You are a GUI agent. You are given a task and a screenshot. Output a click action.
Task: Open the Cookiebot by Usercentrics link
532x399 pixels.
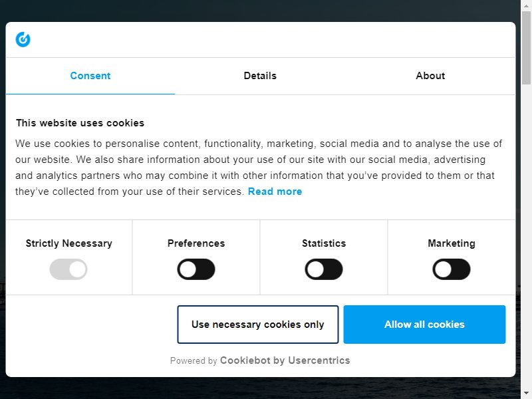[x=285, y=360]
